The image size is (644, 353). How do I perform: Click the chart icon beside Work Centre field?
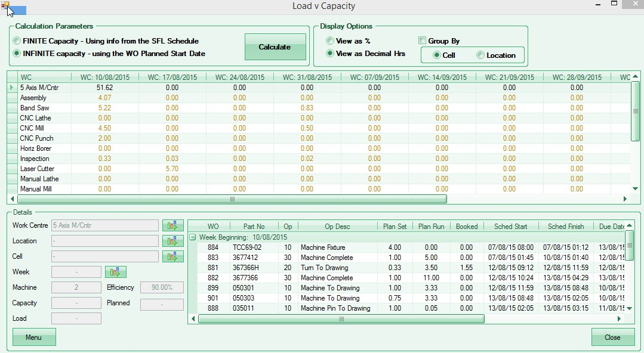tap(173, 225)
